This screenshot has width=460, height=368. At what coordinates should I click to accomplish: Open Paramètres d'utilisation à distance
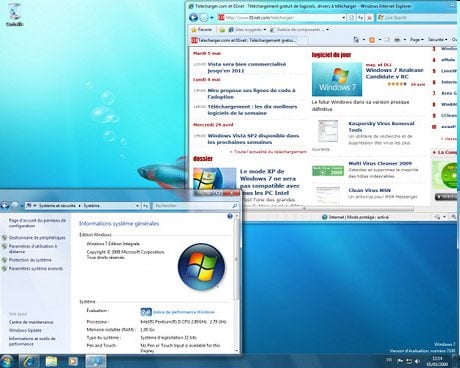click(x=33, y=249)
